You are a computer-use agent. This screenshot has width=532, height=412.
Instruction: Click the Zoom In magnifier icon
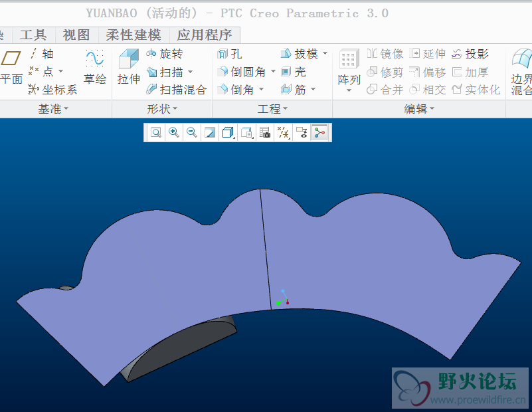coord(173,132)
